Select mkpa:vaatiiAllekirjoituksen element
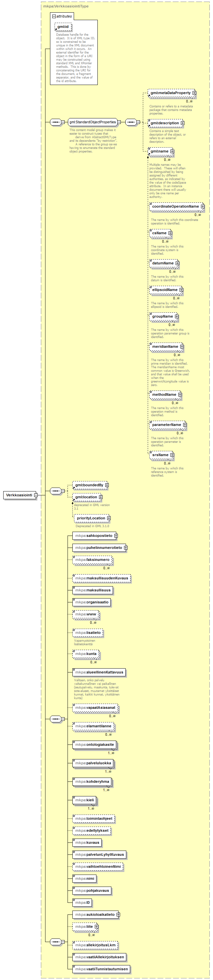 tap(99, 957)
